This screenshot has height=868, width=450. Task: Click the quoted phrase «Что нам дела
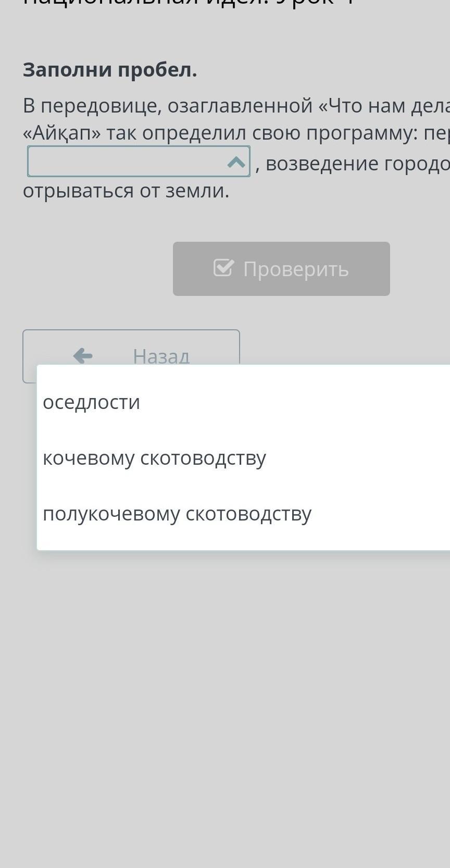[x=383, y=106]
